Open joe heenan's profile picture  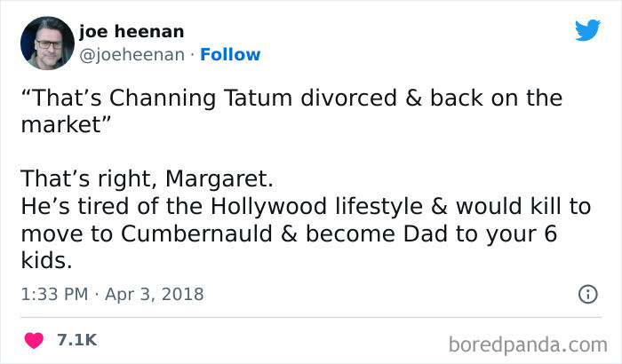(45, 44)
